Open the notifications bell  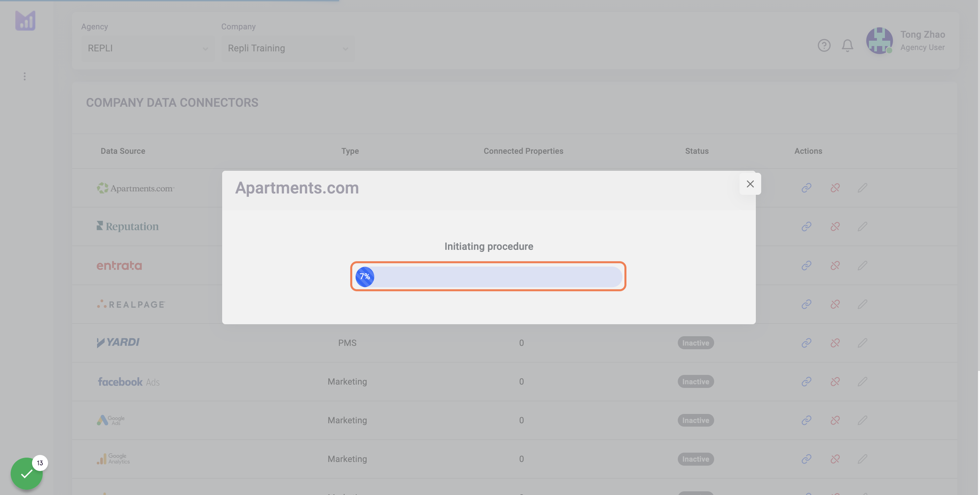847,45
